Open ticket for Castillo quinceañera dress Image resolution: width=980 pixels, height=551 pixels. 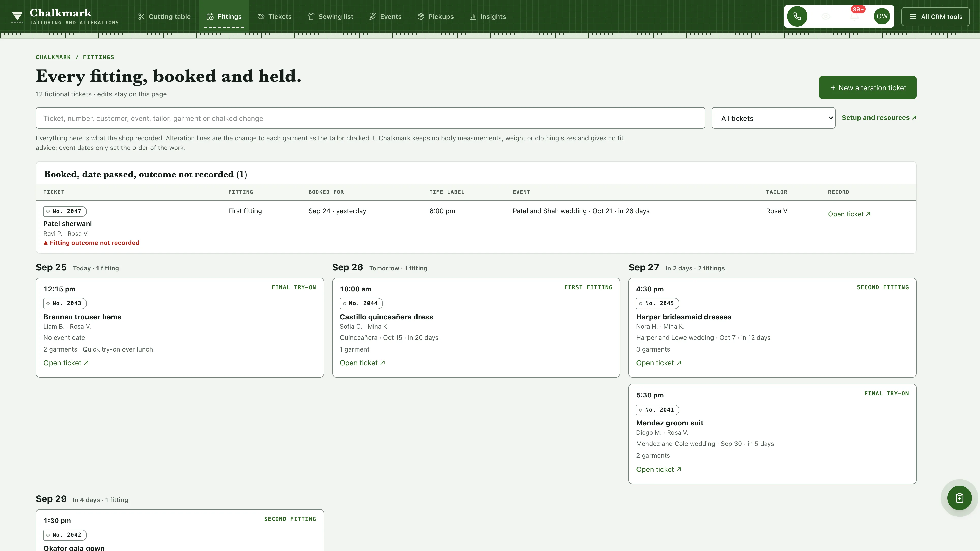point(362,363)
